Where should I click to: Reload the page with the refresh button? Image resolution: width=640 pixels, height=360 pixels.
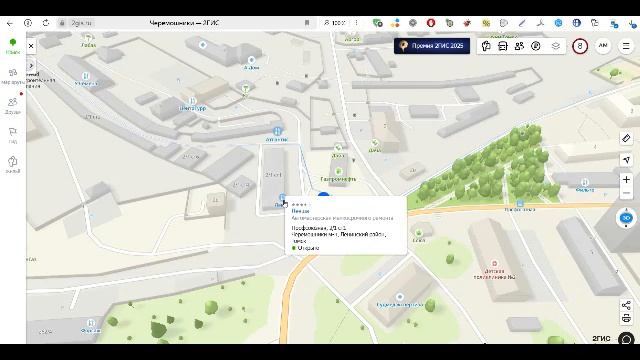click(46, 23)
